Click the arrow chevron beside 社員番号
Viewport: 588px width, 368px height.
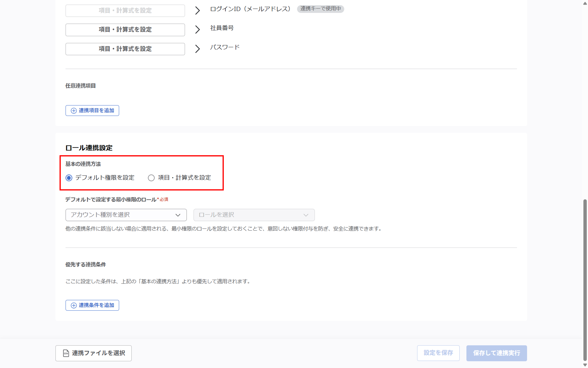(x=197, y=30)
